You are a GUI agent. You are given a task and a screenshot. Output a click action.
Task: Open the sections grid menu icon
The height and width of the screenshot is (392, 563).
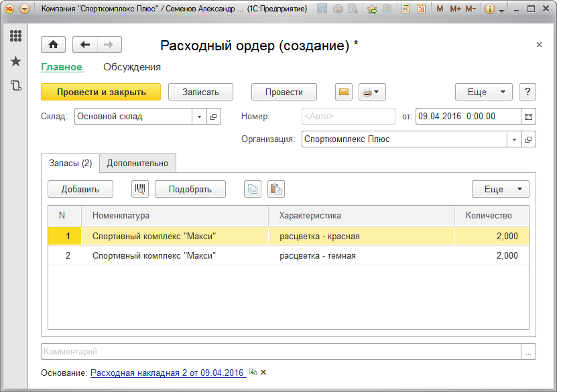15,36
